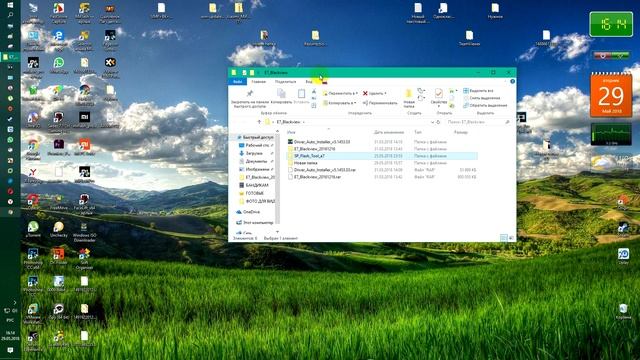
Task: Select Документы in navigation pane
Action: [x=256, y=161]
